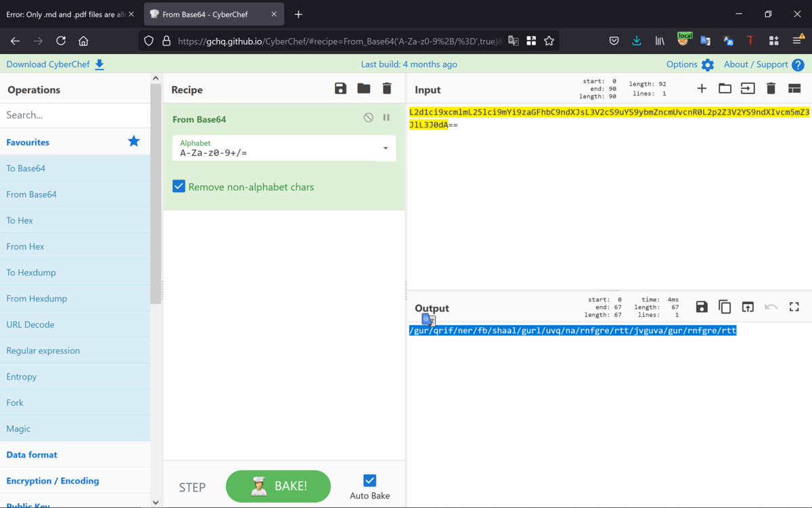Toggle Remove non-alphabet chars checkbox
Image resolution: width=812 pixels, height=508 pixels.
coord(179,186)
